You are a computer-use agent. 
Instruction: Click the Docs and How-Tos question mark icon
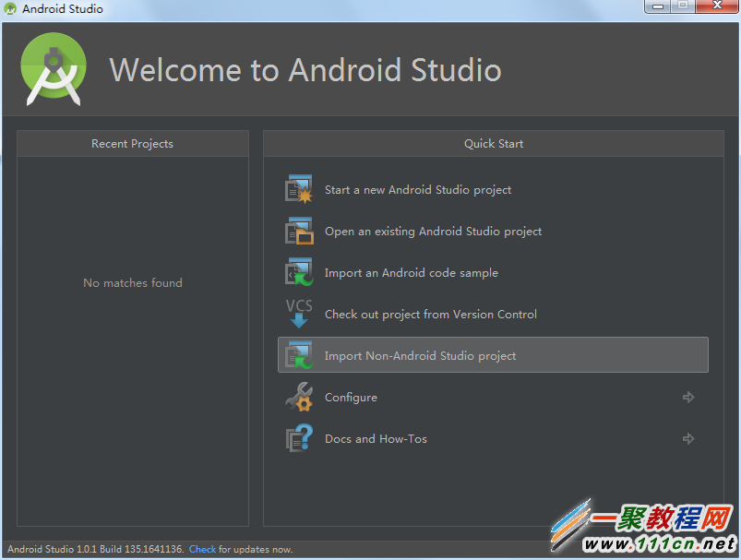coord(299,438)
